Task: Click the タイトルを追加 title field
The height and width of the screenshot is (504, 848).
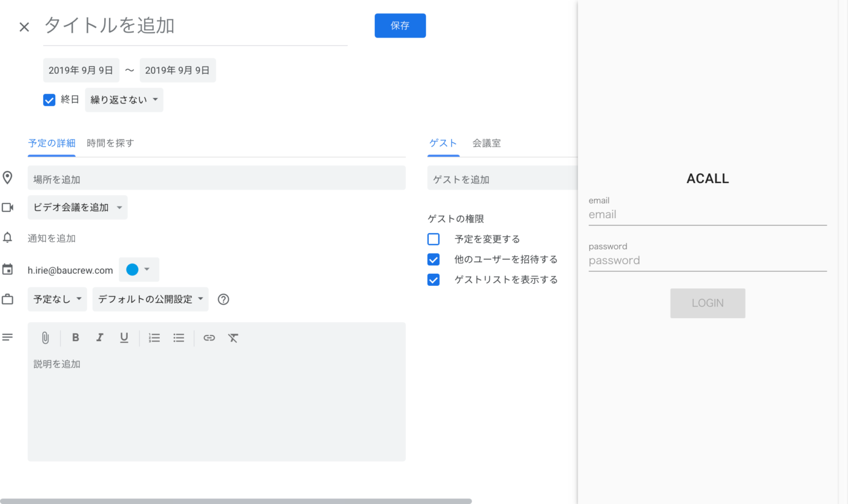Action: tap(195, 25)
